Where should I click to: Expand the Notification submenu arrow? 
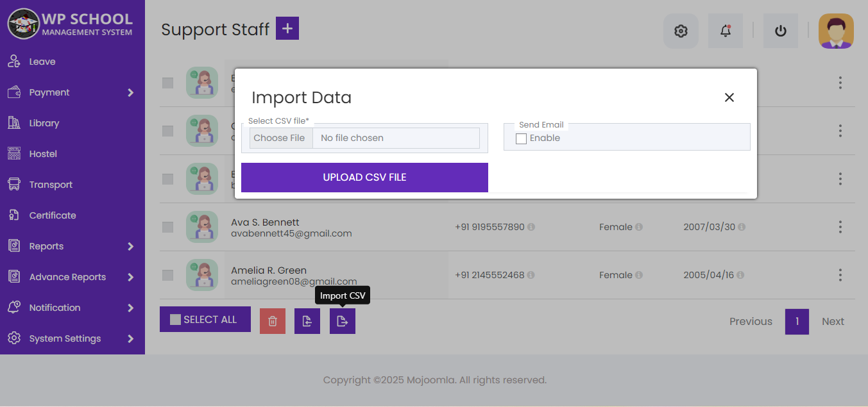point(131,308)
